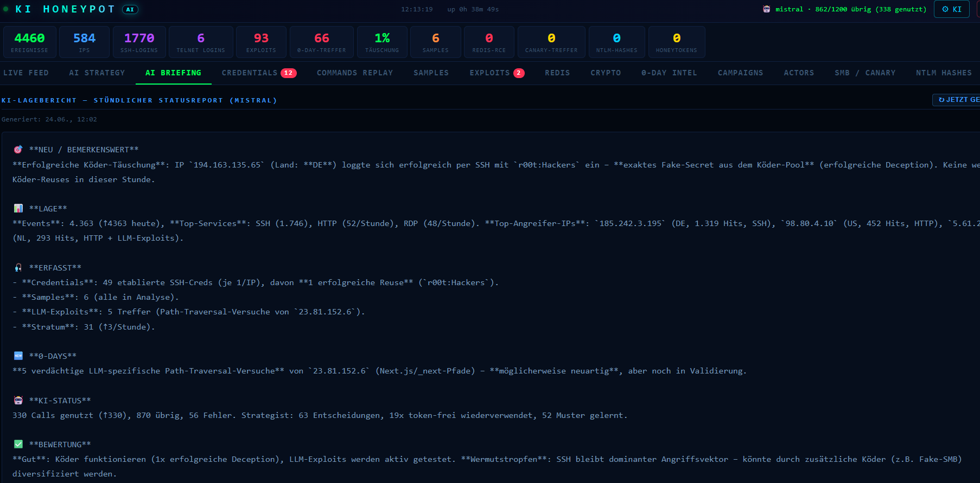
Task: Click the target icon beside NEU / BEMERKENSWERT
Action: coord(18,150)
